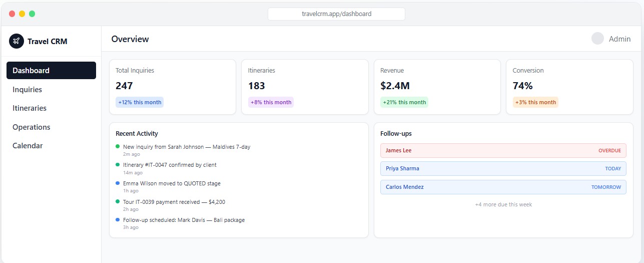Open Priya Sharma follow-up due today
This screenshot has width=644, height=263.
(503, 169)
